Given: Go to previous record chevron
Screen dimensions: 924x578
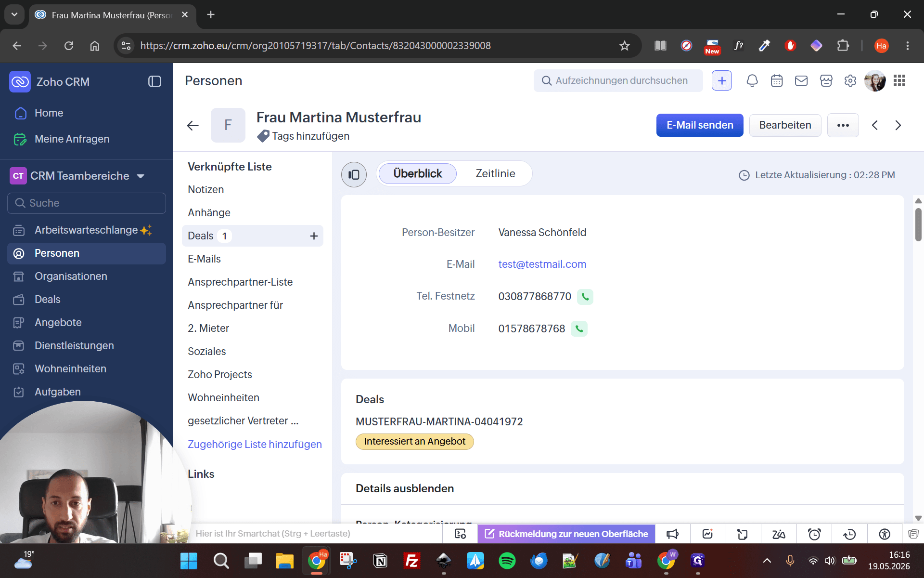Looking at the screenshot, I should (875, 125).
